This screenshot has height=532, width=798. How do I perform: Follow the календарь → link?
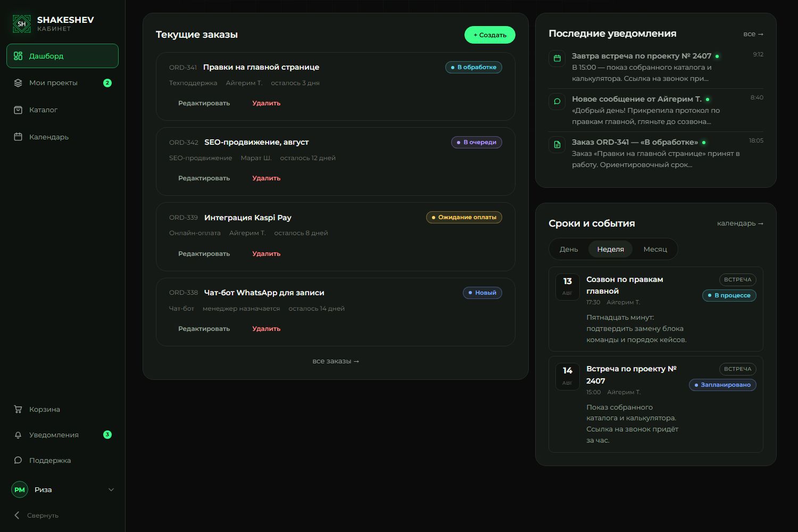pyautogui.click(x=740, y=223)
